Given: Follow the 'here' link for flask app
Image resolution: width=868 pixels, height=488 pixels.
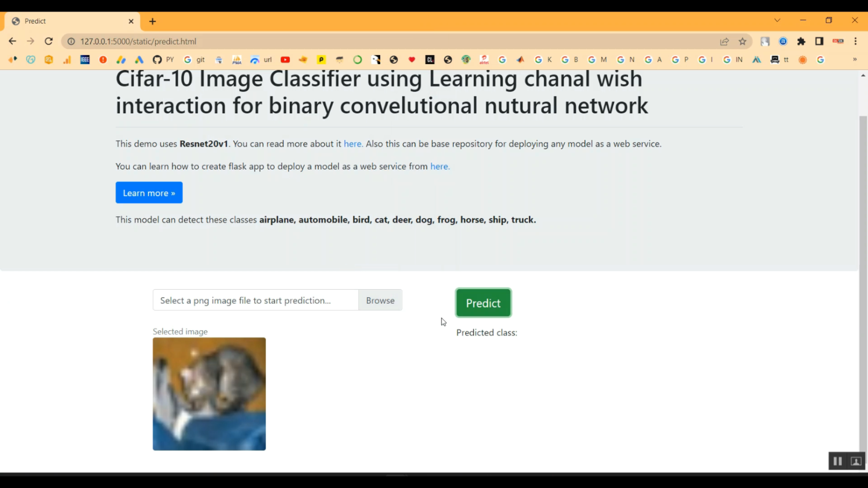Looking at the screenshot, I should tap(440, 167).
